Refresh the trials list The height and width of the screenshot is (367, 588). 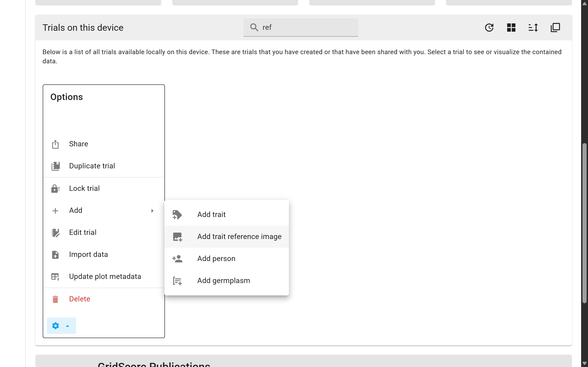click(489, 28)
